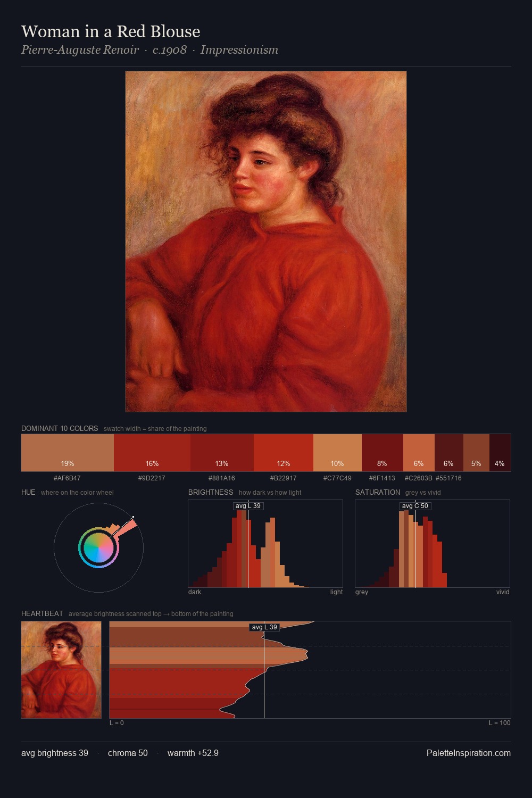Select the 6% swatch above #C2603B

pos(419,453)
